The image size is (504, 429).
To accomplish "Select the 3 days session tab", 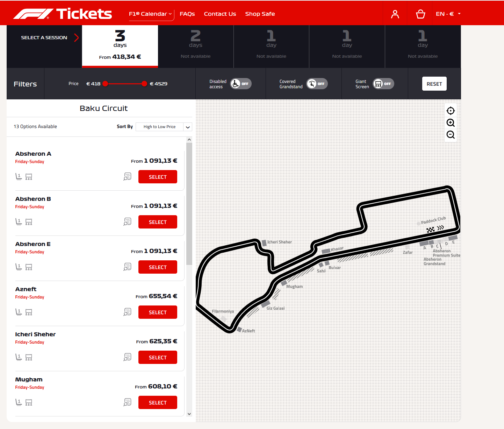I will [120, 46].
